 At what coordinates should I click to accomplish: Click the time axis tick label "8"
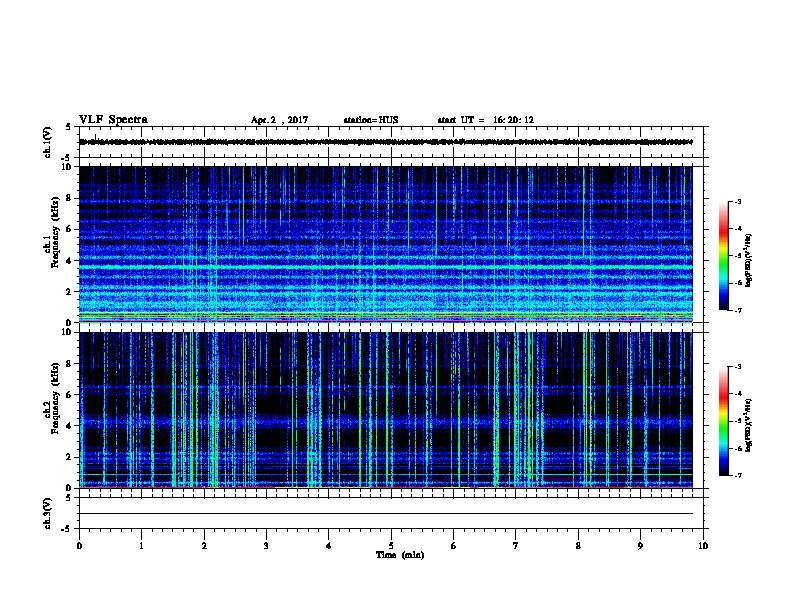pyautogui.click(x=578, y=545)
